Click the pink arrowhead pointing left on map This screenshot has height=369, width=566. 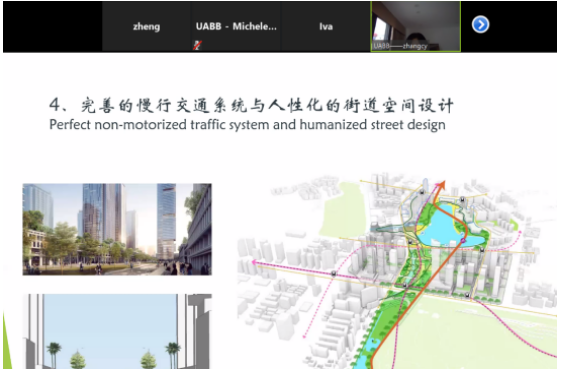coord(254,262)
